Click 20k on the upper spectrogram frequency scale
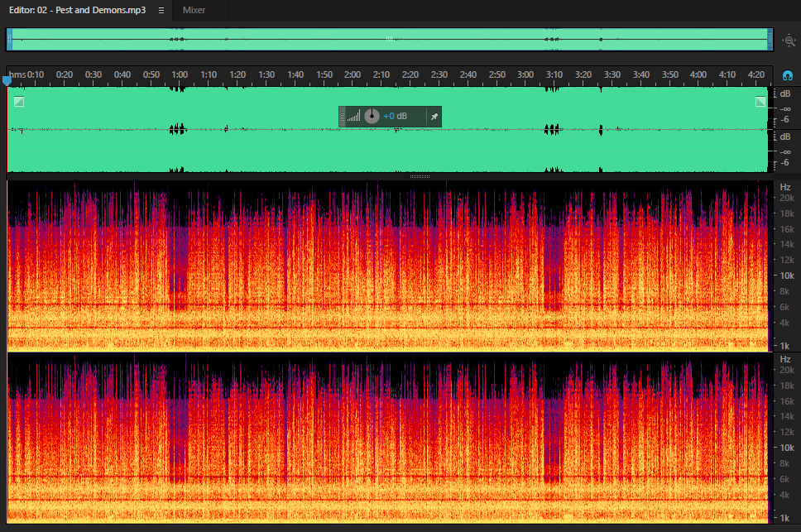The width and height of the screenshot is (801, 532). coord(787,198)
